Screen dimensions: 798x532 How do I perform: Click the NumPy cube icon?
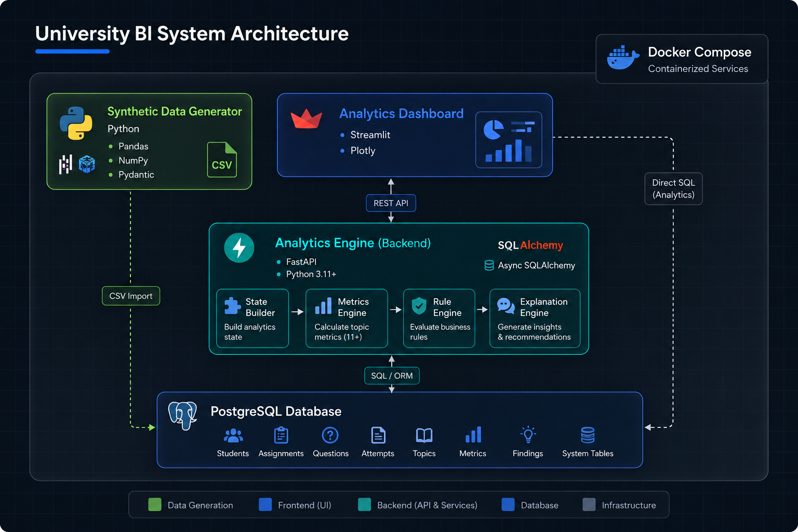click(87, 164)
